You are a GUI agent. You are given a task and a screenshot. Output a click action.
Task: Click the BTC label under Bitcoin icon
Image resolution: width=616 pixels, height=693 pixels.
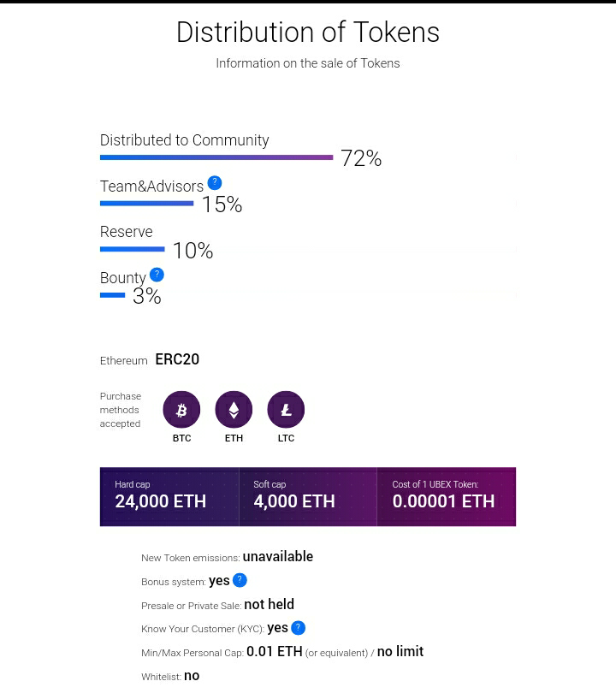click(x=181, y=438)
